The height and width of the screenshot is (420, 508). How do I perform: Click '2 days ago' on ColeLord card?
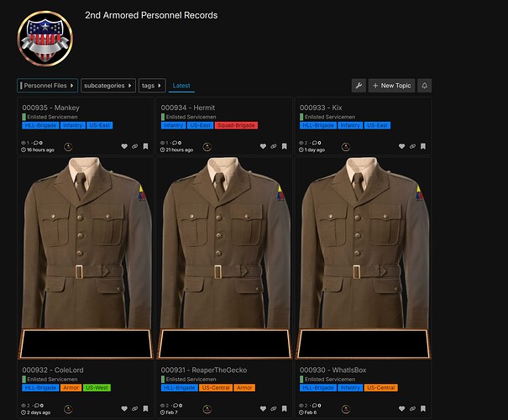click(x=35, y=412)
